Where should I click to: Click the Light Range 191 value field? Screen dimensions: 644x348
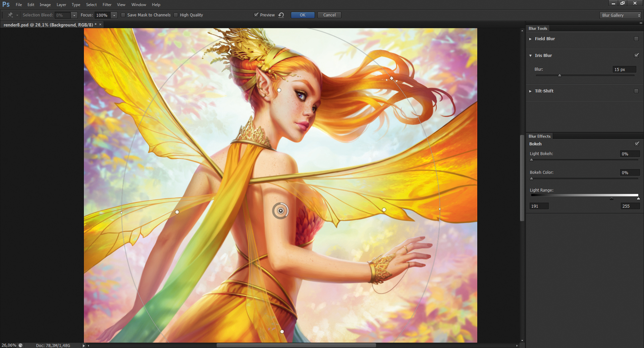[x=539, y=206]
